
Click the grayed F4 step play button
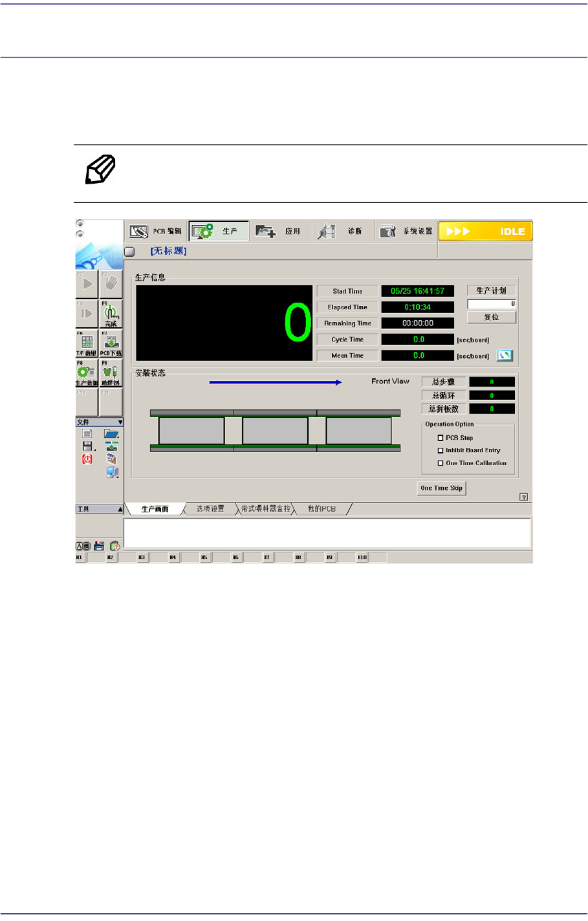87,314
